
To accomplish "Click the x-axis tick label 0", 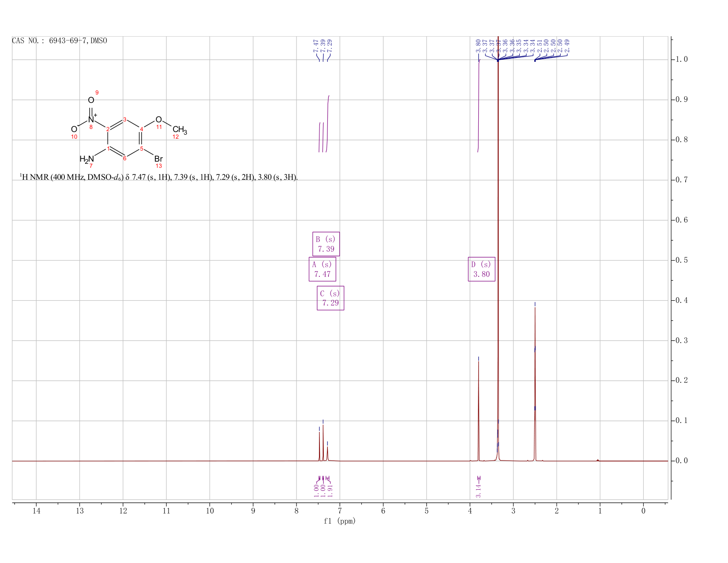I will click(x=643, y=511).
